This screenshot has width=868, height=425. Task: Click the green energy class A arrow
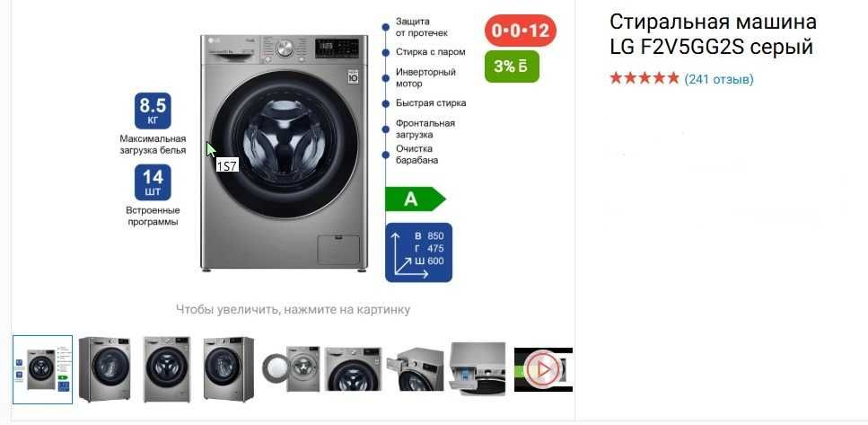click(x=416, y=199)
